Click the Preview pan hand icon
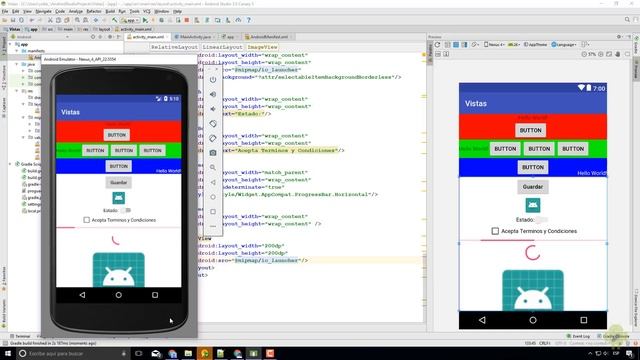The image size is (640, 360). pos(618,54)
